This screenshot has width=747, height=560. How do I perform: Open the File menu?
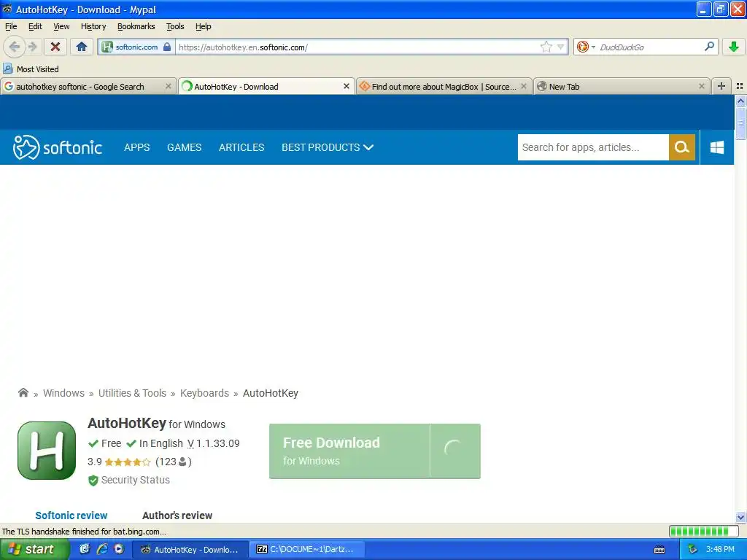point(11,26)
